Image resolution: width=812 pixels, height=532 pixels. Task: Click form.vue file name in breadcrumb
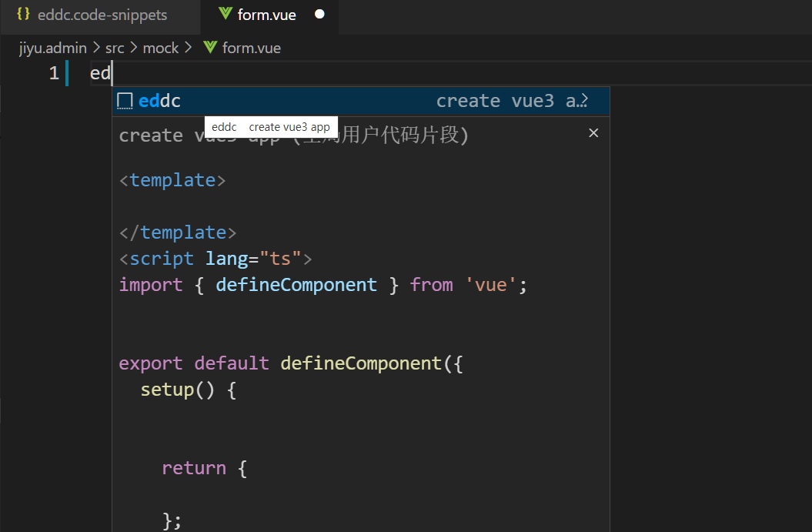[251, 48]
